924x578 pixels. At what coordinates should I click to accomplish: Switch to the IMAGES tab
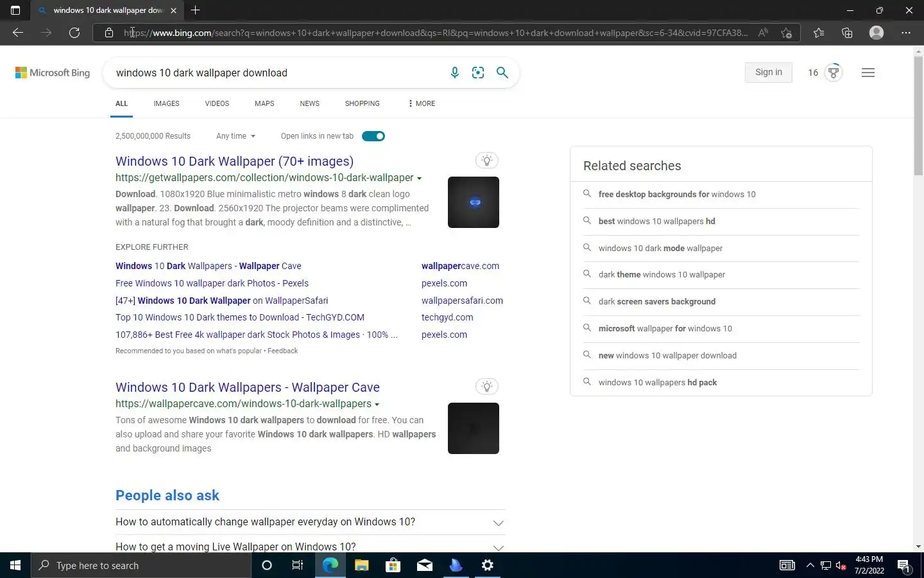point(166,103)
